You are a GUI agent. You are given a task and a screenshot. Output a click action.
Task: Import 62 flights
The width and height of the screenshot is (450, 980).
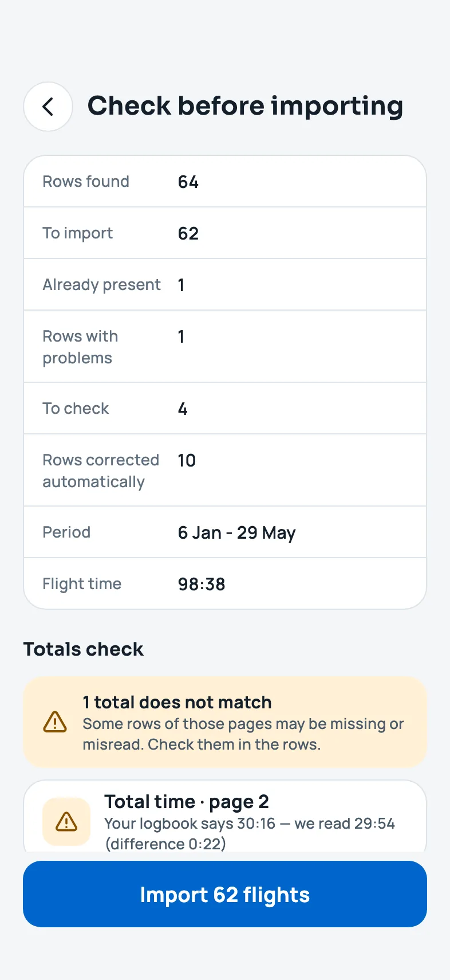[225, 894]
